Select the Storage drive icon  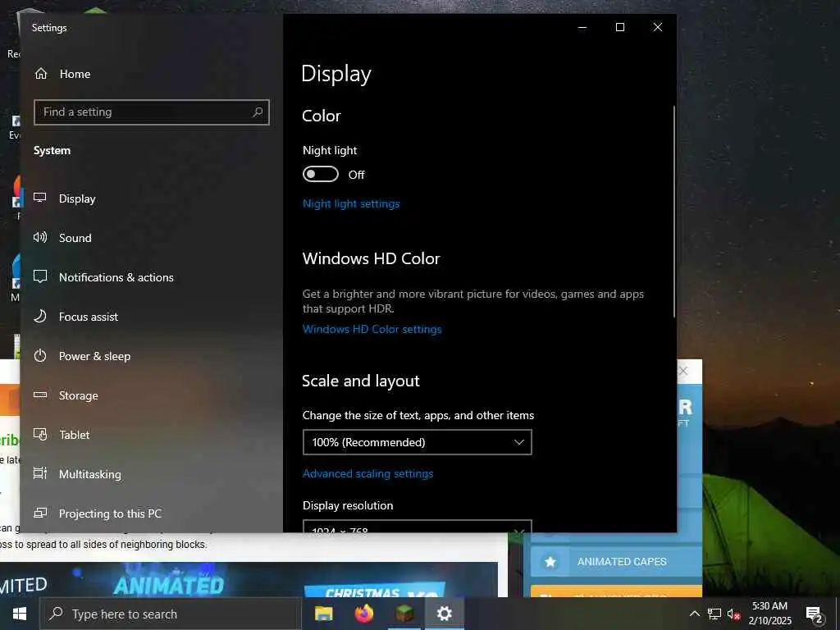pyautogui.click(x=40, y=395)
